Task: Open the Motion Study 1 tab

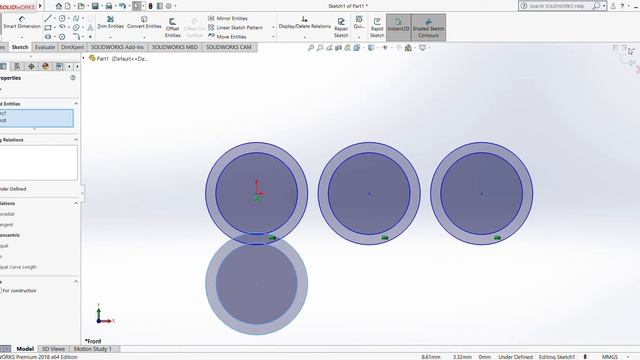Action: [93, 349]
